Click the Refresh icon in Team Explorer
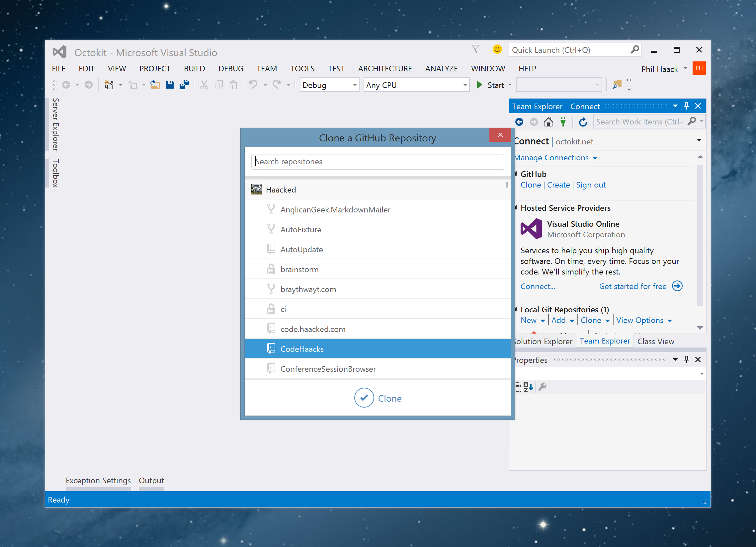The width and height of the screenshot is (756, 547). (x=583, y=122)
